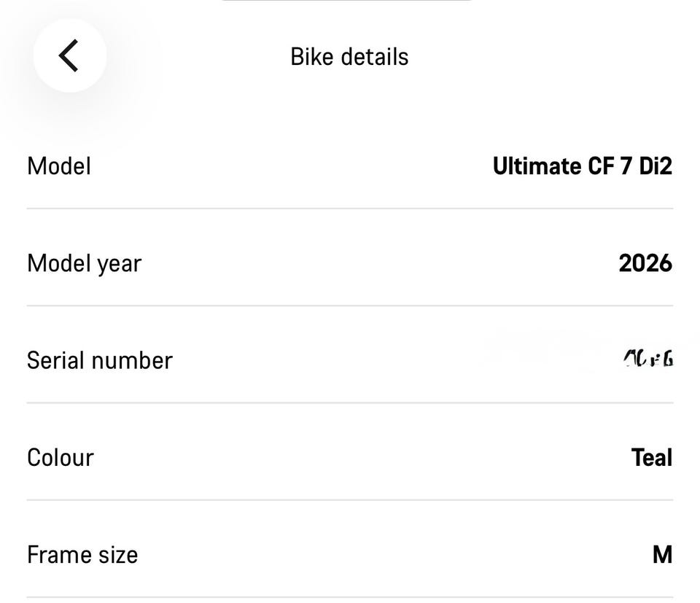Screen dimensions: 700x603
Task: Tap the Serial number label
Action: [99, 360]
